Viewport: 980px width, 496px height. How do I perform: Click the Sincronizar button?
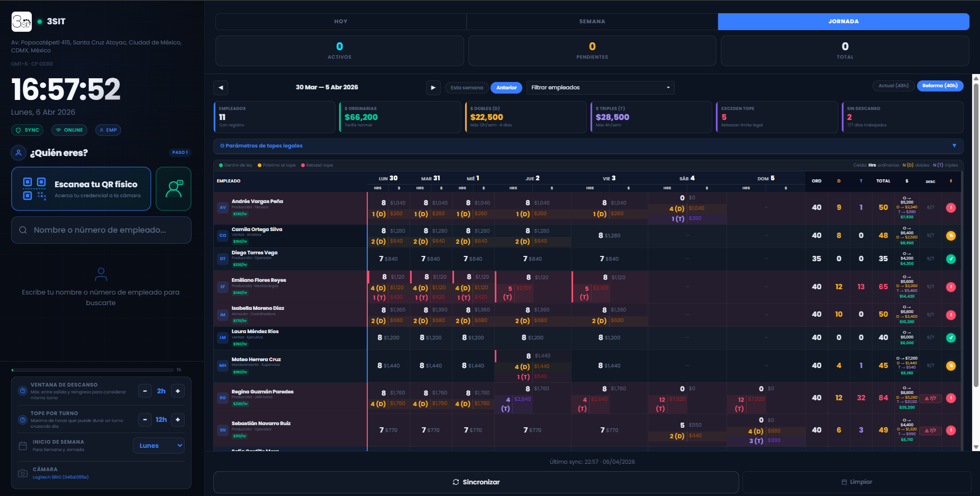[476, 482]
